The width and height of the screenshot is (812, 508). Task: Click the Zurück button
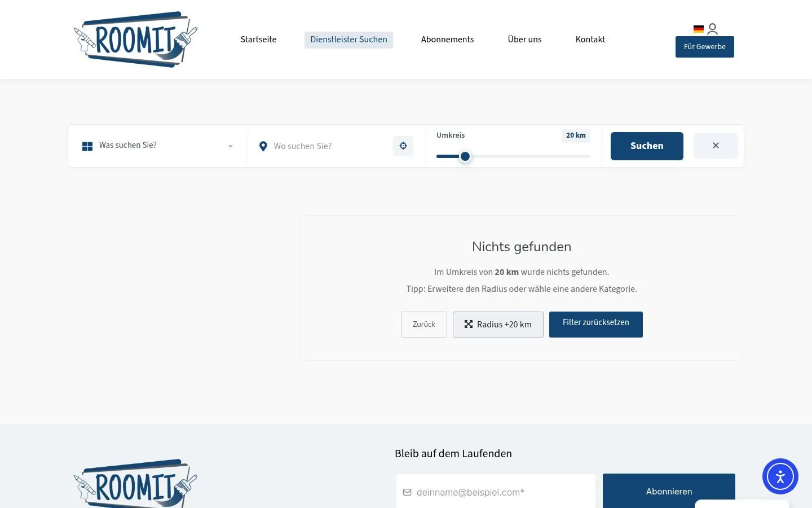point(424,325)
